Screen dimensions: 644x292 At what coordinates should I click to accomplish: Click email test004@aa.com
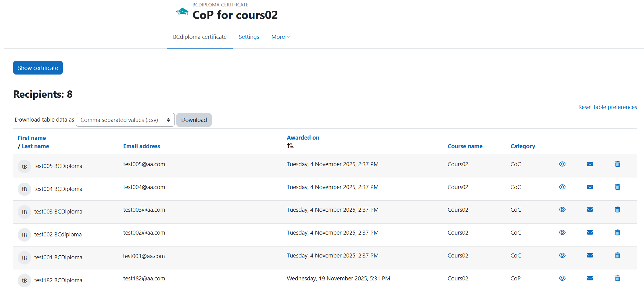pyautogui.click(x=144, y=187)
